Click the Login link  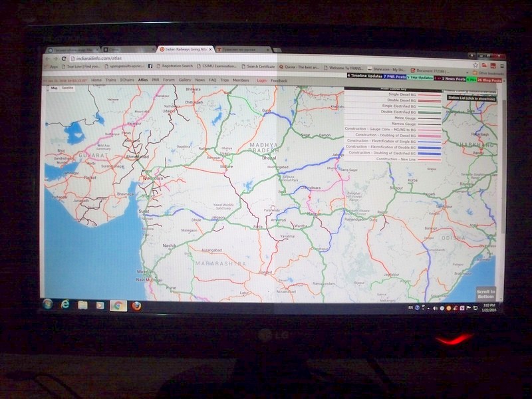[x=261, y=80]
